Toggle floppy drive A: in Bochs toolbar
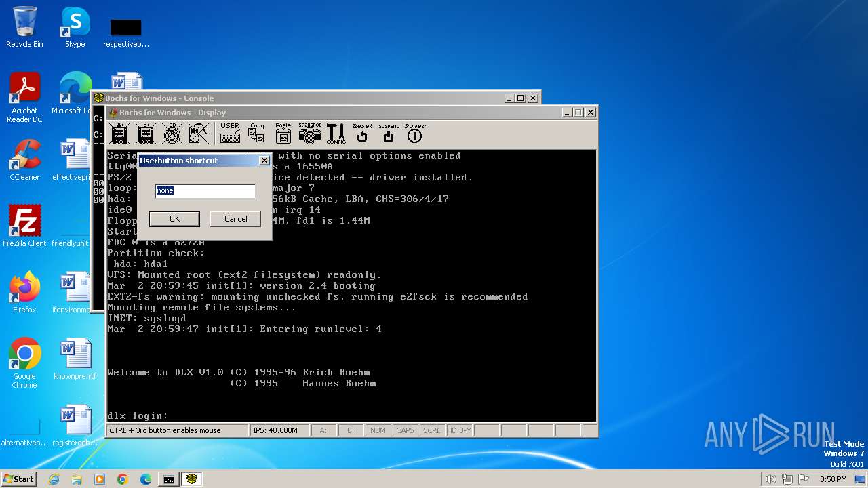The width and height of the screenshot is (868, 488). click(120, 134)
